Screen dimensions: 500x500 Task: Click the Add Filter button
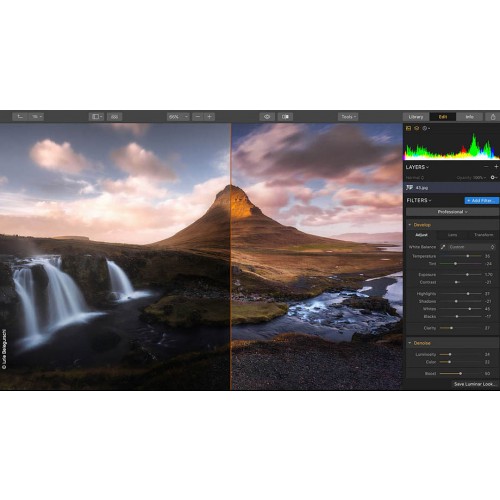482,201
